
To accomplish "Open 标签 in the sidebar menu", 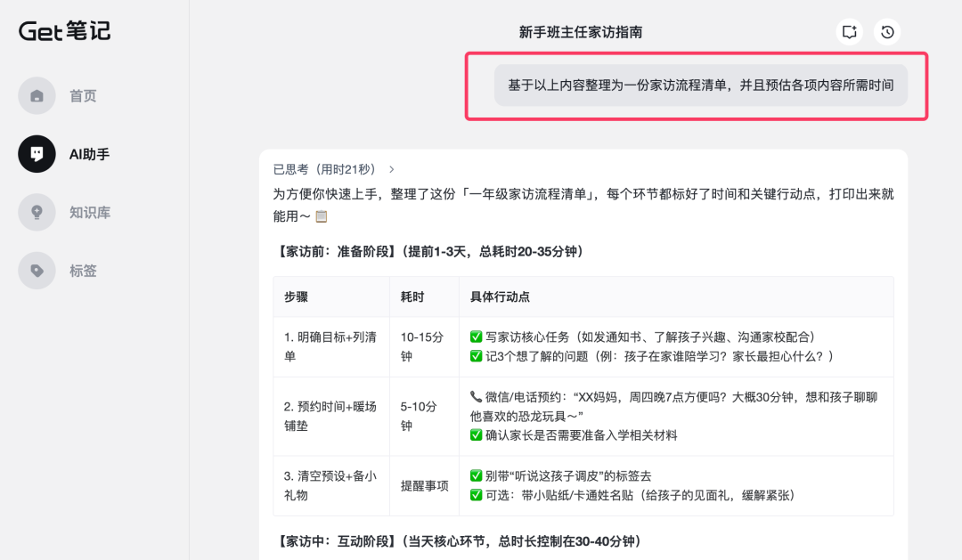I will click(x=83, y=271).
